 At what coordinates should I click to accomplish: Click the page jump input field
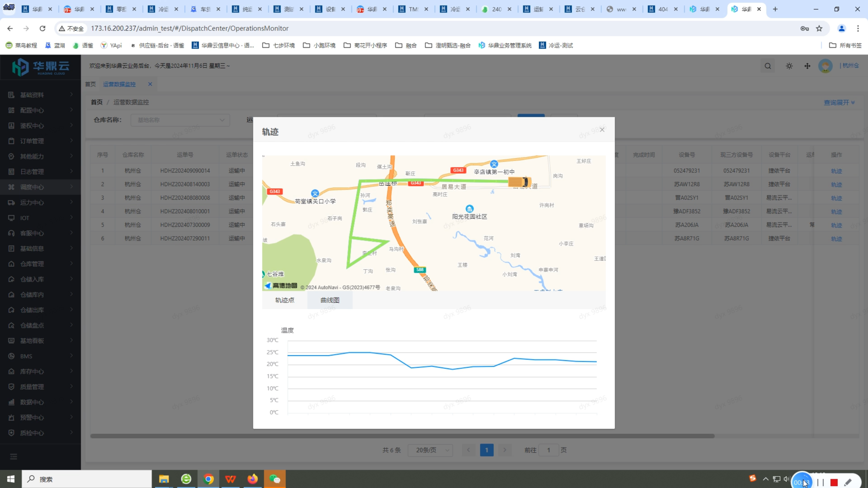point(549,450)
